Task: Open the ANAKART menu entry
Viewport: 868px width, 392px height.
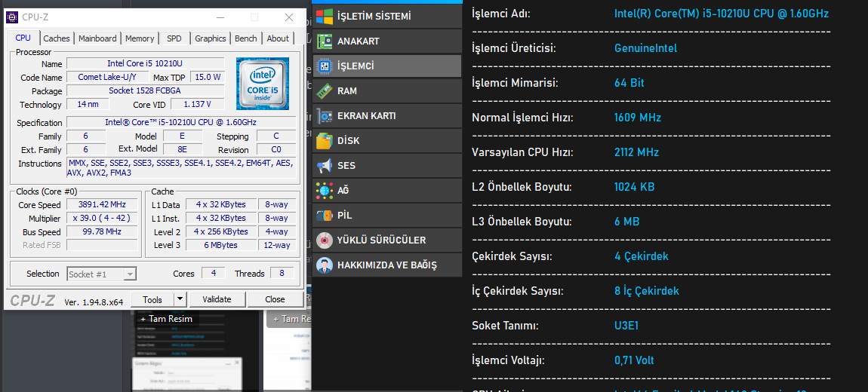Action: click(386, 41)
